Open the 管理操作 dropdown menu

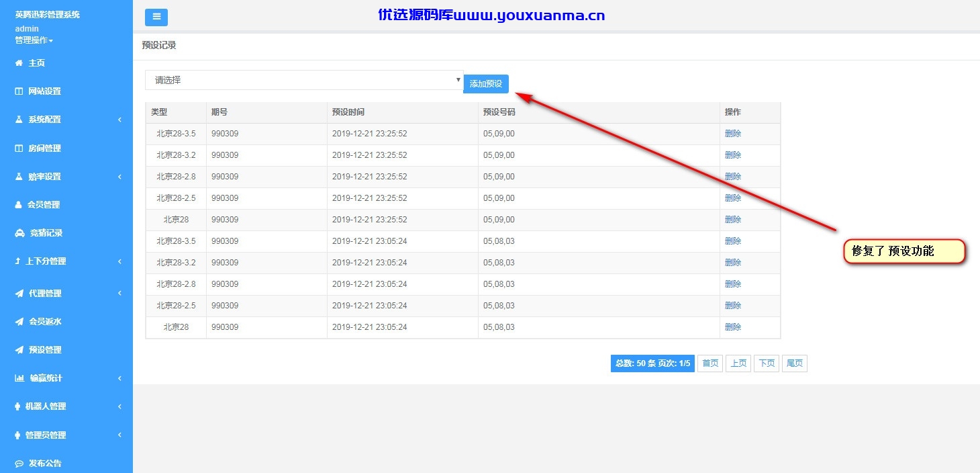[x=34, y=40]
